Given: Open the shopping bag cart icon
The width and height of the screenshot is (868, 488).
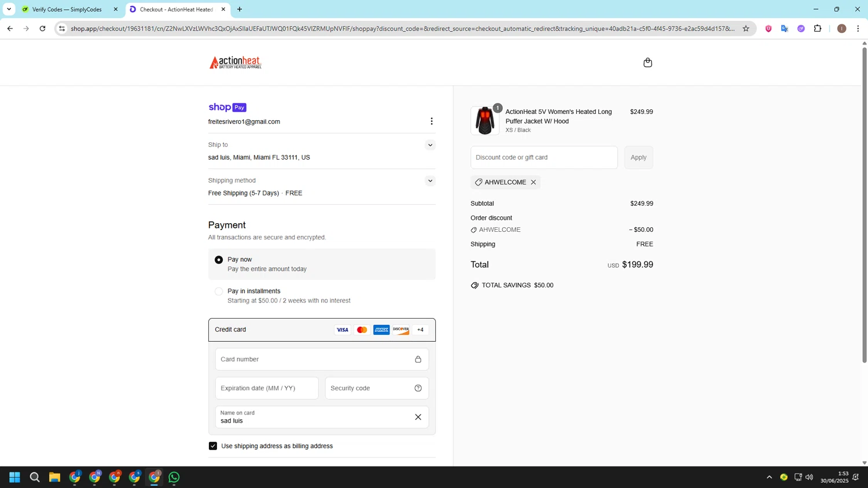Looking at the screenshot, I should (648, 62).
